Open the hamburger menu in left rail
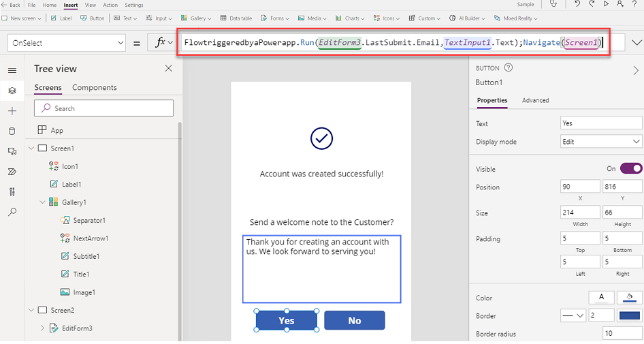Viewport: 644px width, 344px height. pyautogui.click(x=12, y=70)
